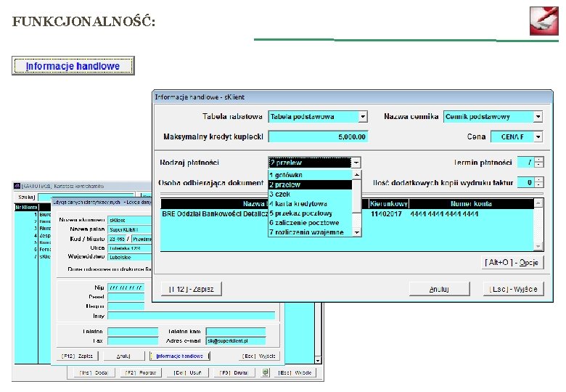The height and width of the screenshot is (392, 566).
Task: Click the Województwo field Lubelskie
Action: tap(130, 258)
